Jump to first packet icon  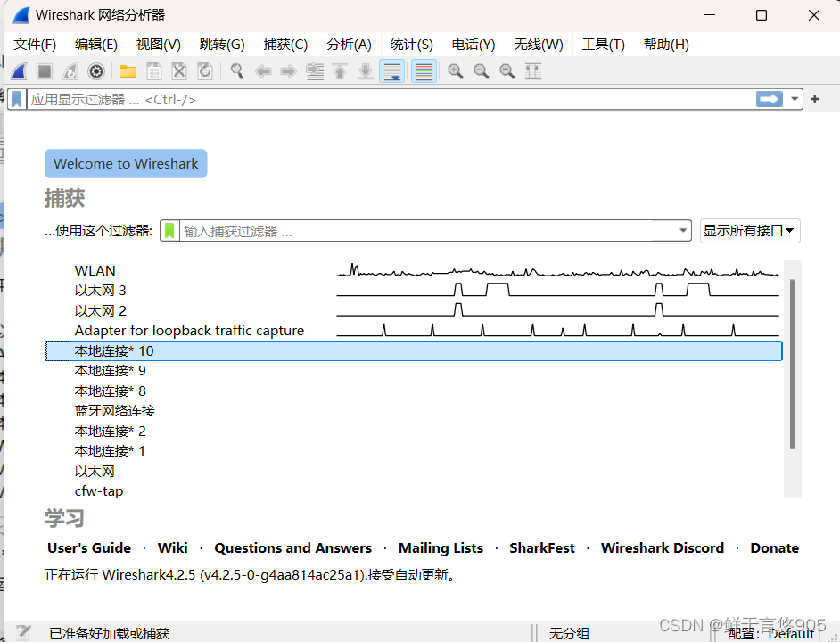pyautogui.click(x=340, y=71)
